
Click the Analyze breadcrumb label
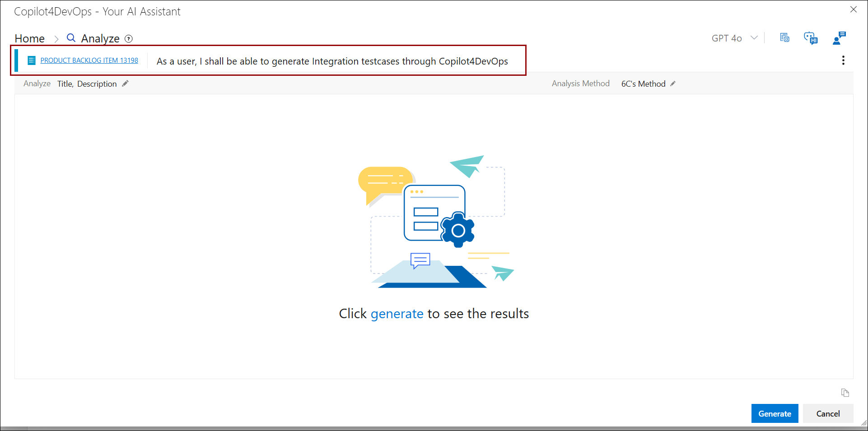coord(100,38)
